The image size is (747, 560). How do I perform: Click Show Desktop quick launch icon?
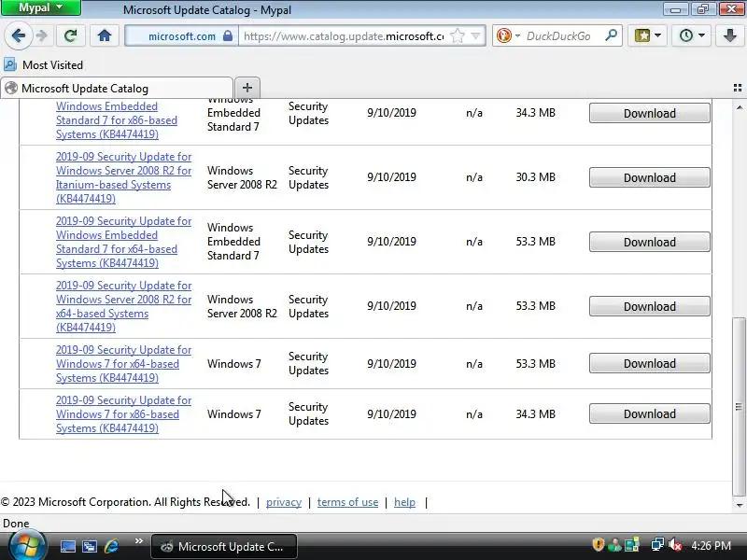(67, 546)
